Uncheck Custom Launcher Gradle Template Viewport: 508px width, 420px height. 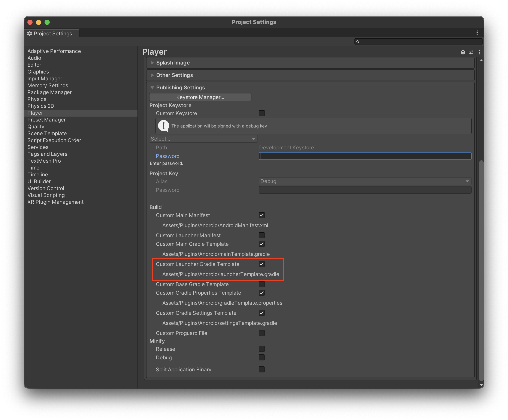click(262, 264)
